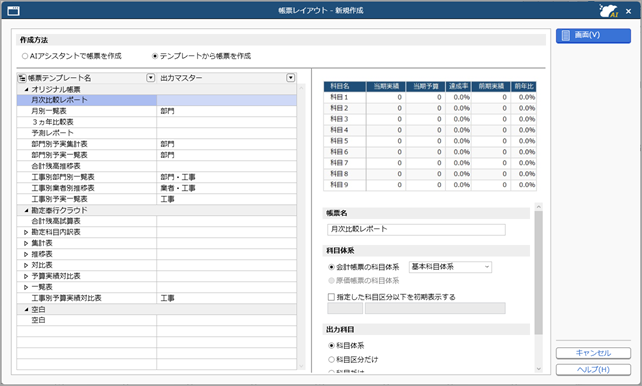The image size is (642, 386).
Task: Click the settings panel scroll up arrow
Action: (538, 207)
